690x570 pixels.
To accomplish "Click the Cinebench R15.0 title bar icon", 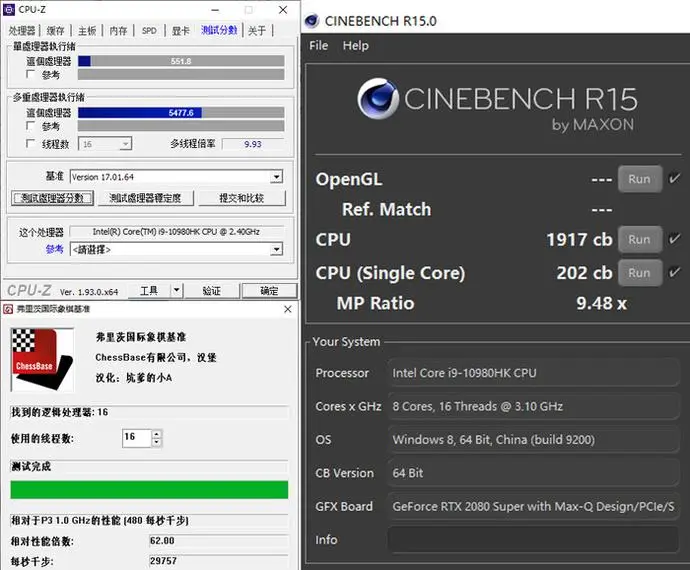I will [312, 21].
